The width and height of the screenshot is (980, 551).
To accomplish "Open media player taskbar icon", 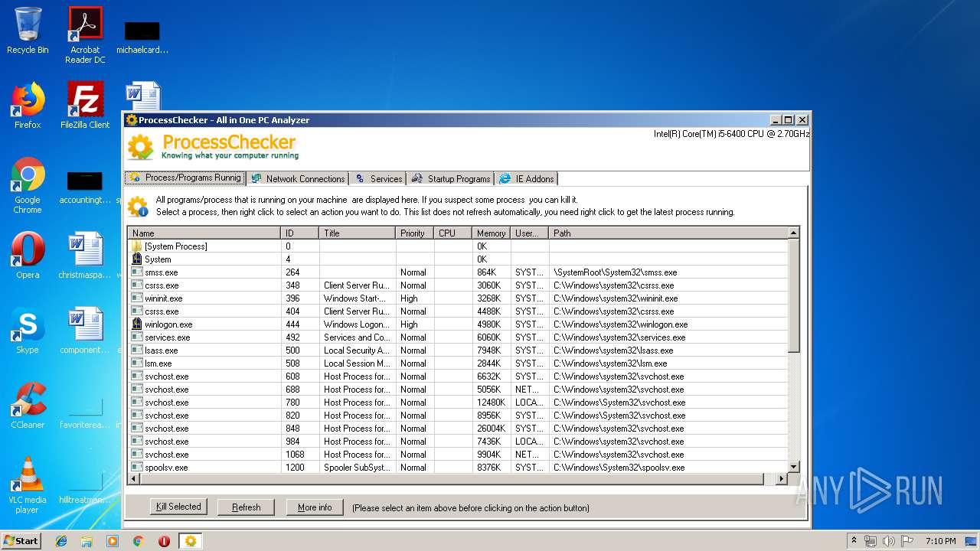I will [113, 541].
